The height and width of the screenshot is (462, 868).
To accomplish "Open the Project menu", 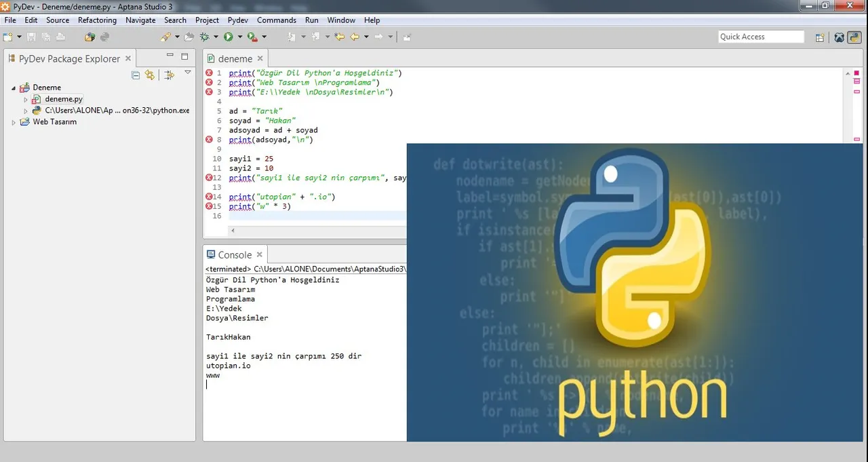I will click(x=207, y=20).
